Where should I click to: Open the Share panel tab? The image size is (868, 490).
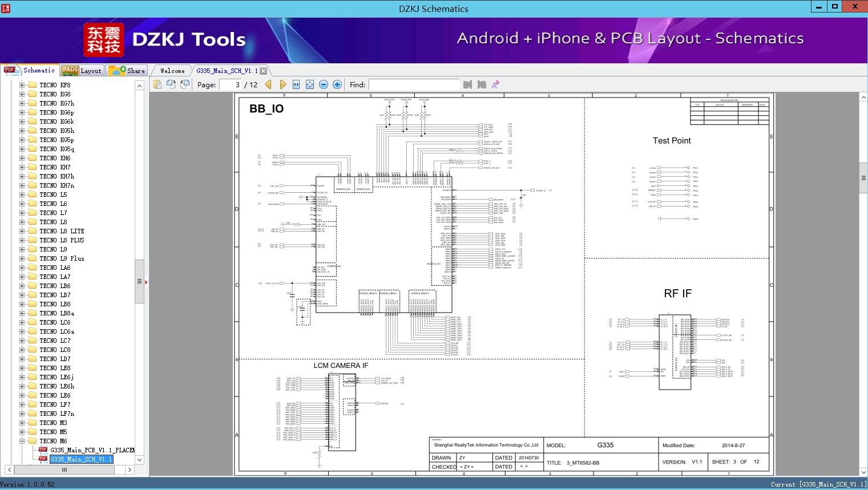[x=127, y=71]
